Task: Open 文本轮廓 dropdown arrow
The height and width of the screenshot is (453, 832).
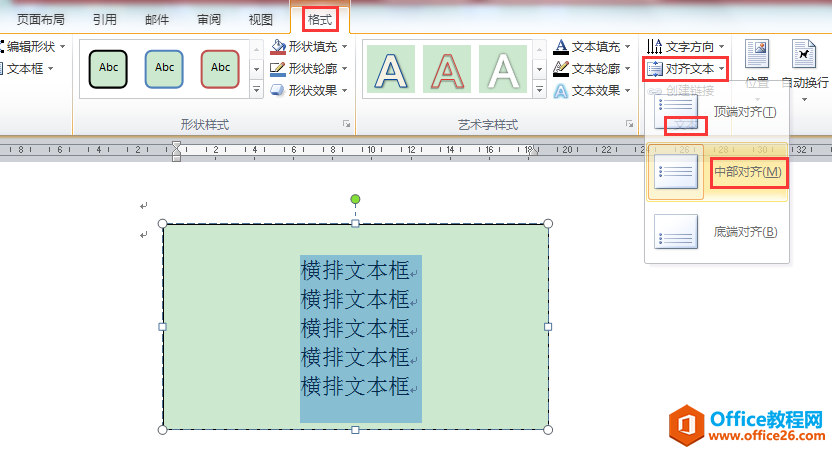Action: coord(628,68)
